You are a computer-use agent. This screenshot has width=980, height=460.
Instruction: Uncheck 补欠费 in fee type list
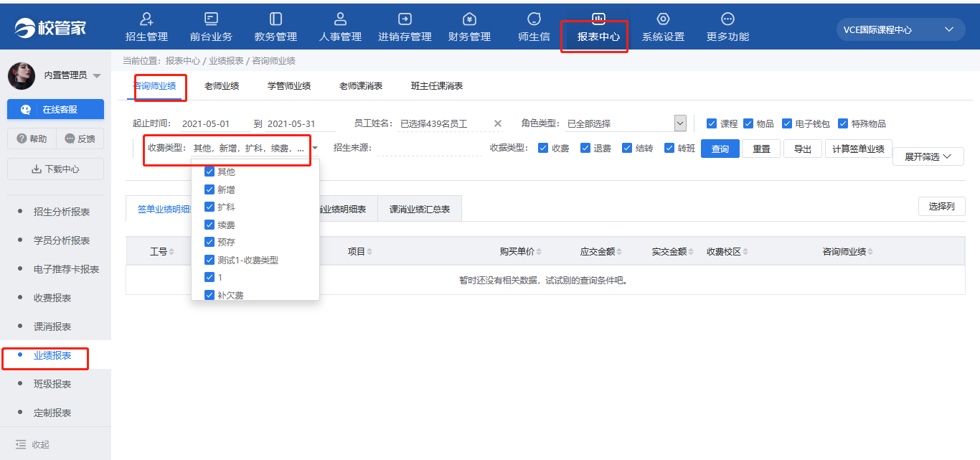point(209,294)
